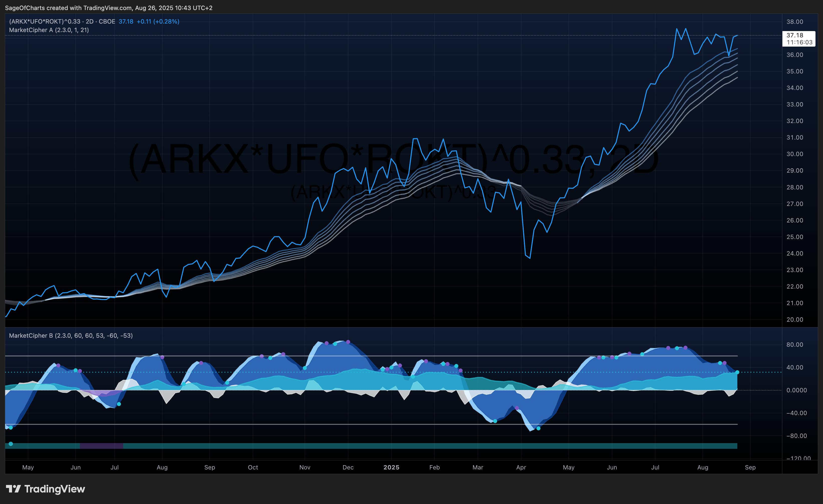Click the 2025 label on the time axis
Image resolution: width=823 pixels, height=504 pixels.
pyautogui.click(x=391, y=467)
